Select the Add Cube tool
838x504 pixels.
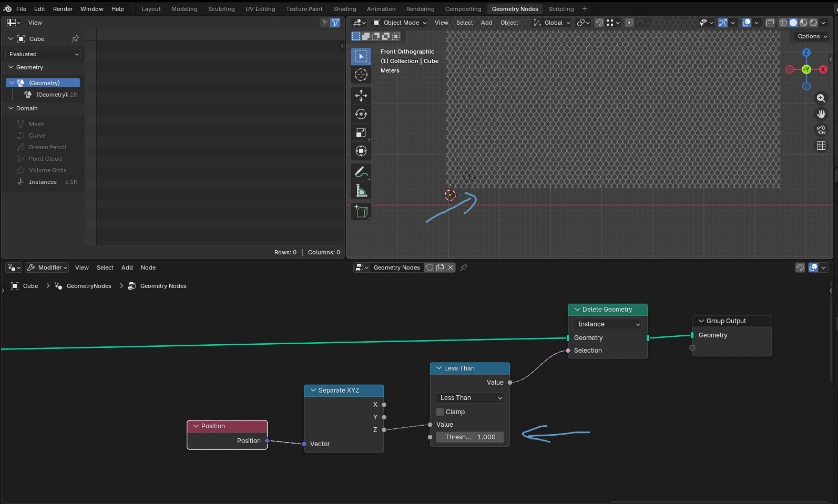coord(361,211)
